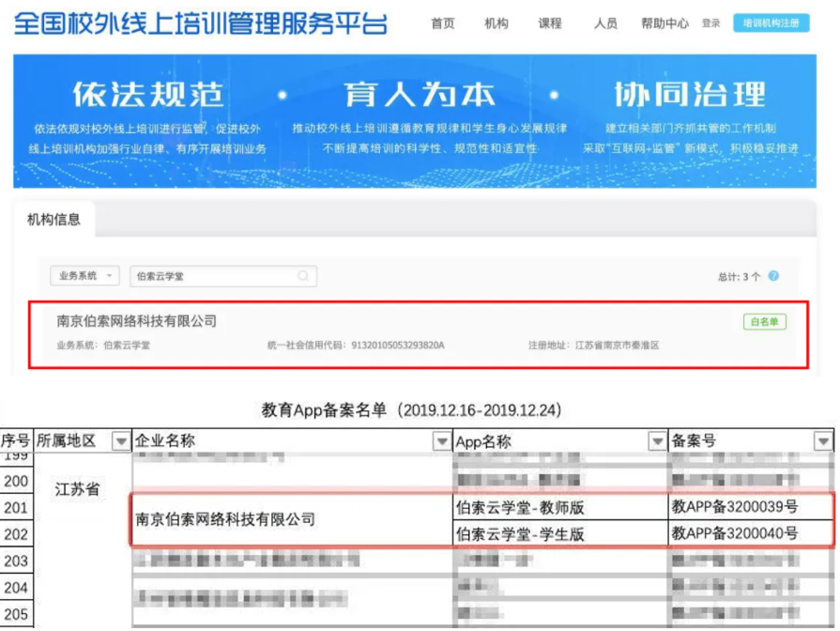Screen dimensions: 840x631
Task: Open the 南京伯索网络科技有限公司 result title
Action: [137, 321]
